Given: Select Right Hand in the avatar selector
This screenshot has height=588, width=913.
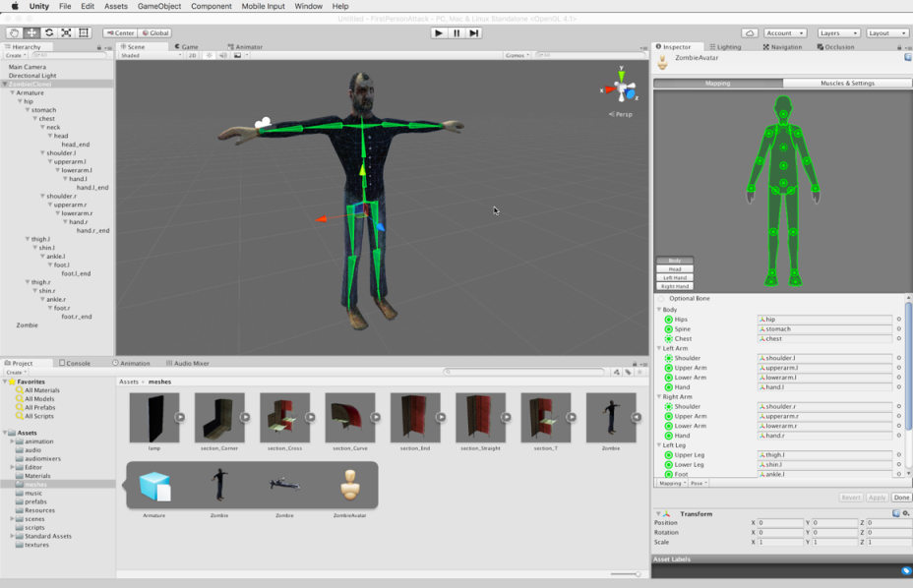Looking at the screenshot, I should click(x=674, y=286).
